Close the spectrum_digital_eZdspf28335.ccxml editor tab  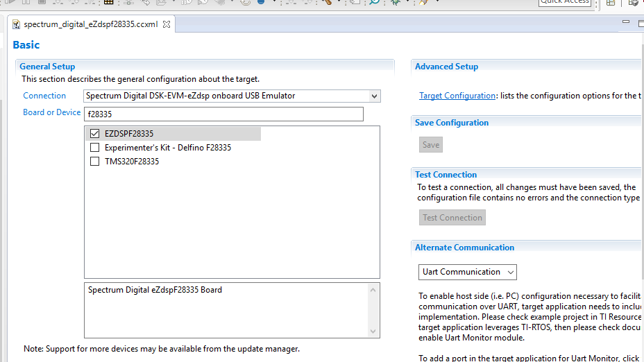click(167, 24)
